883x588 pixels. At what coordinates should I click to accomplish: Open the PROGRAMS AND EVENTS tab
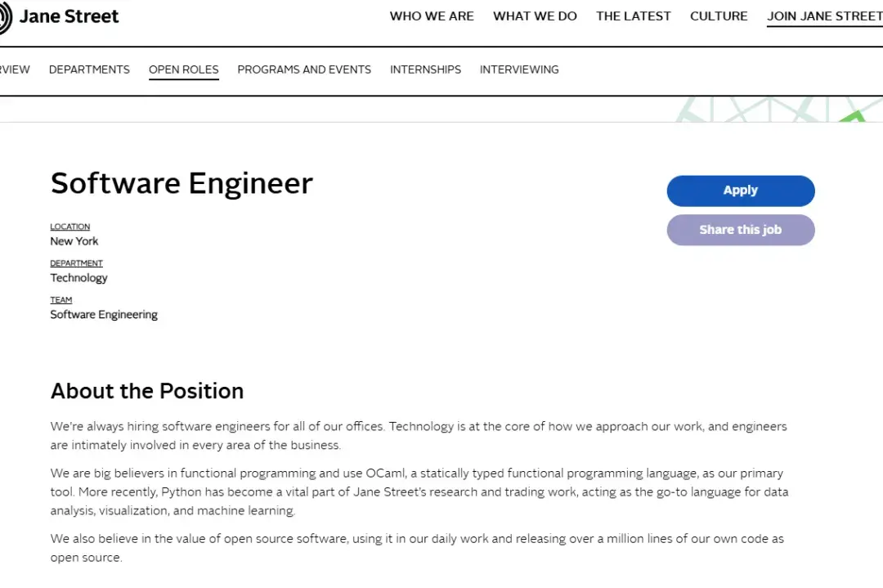point(304,70)
